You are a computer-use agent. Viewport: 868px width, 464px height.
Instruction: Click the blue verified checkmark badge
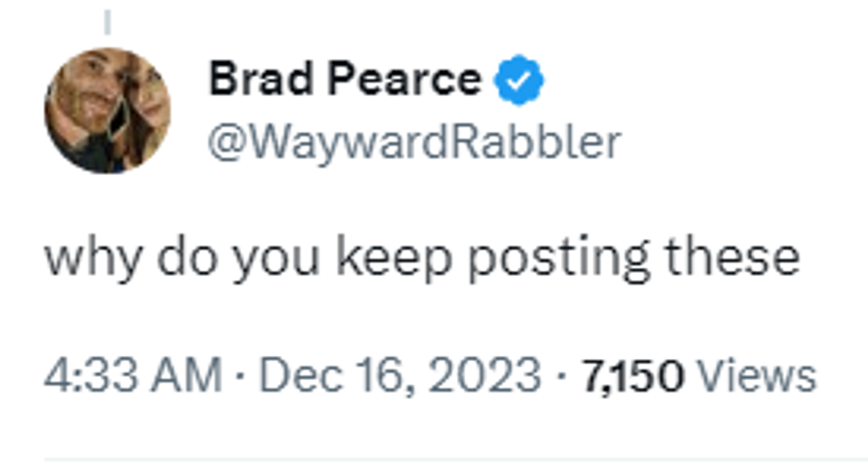click(x=519, y=80)
